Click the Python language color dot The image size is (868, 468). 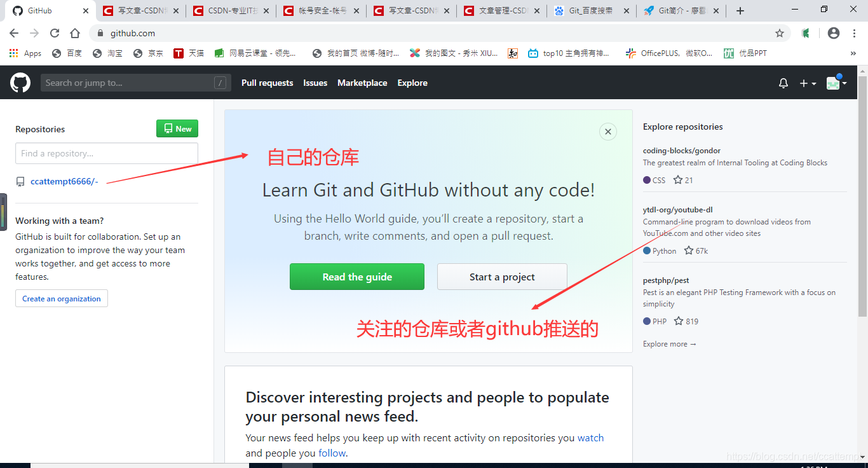click(647, 251)
